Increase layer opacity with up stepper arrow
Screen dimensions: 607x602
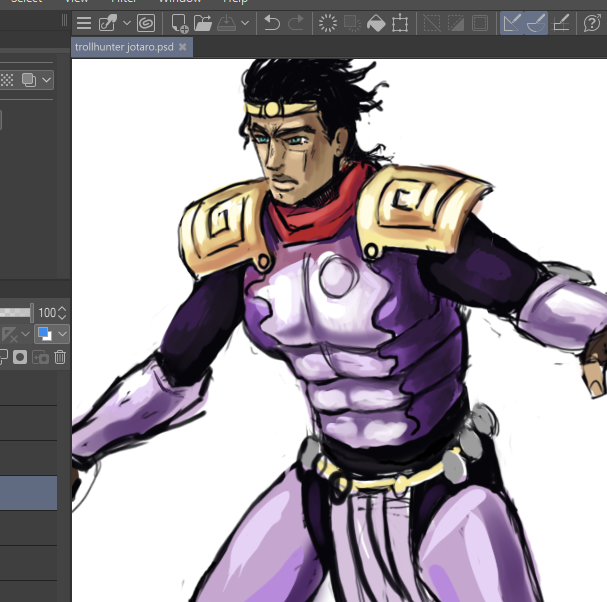tap(62, 309)
